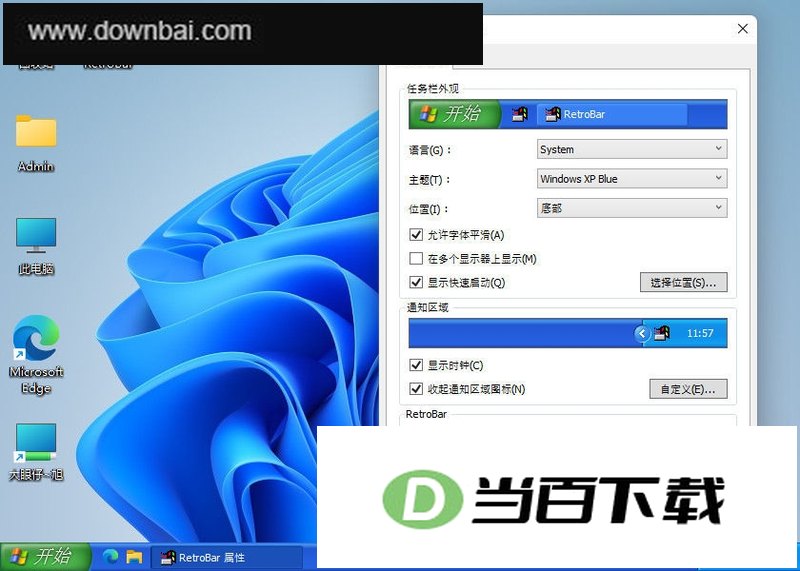
Task: Click the 开始 button in the taskbar preview
Action: 455,114
